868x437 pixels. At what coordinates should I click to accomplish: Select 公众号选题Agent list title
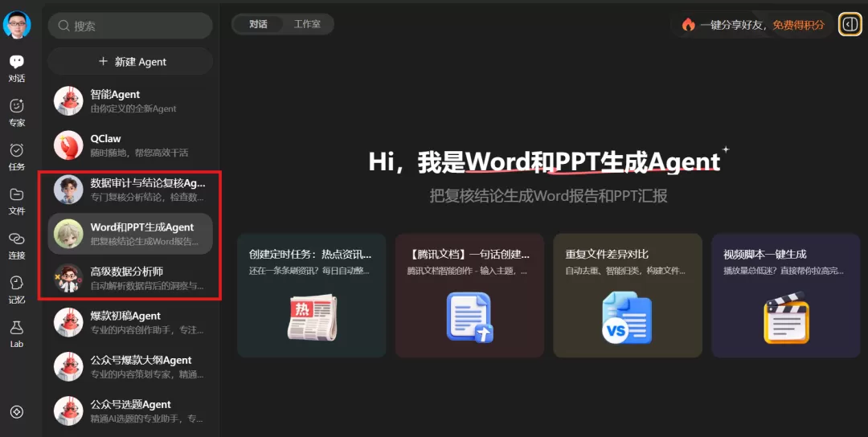click(x=131, y=404)
